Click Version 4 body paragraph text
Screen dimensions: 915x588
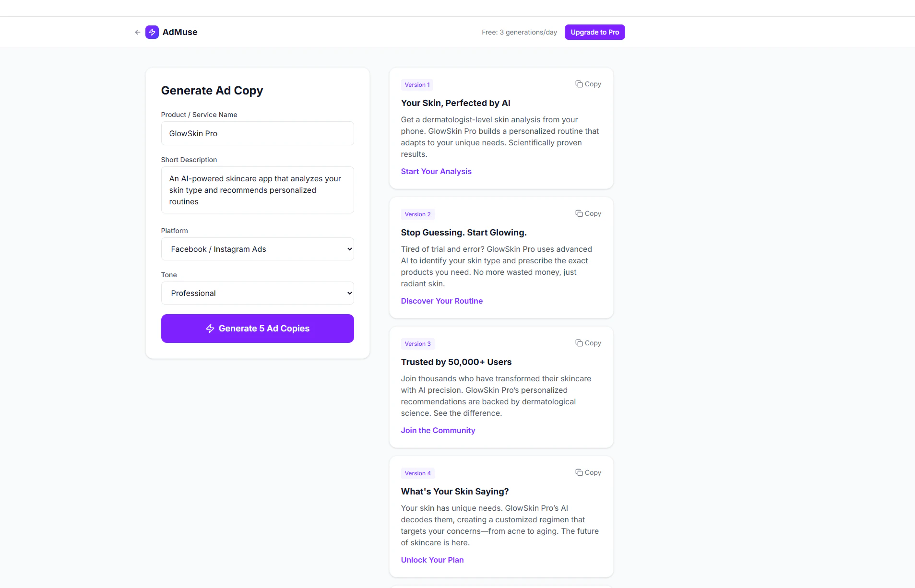tap(500, 525)
